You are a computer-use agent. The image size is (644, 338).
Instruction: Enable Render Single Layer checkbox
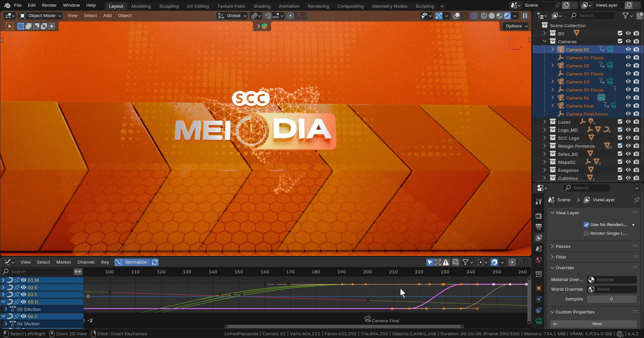[x=586, y=233]
